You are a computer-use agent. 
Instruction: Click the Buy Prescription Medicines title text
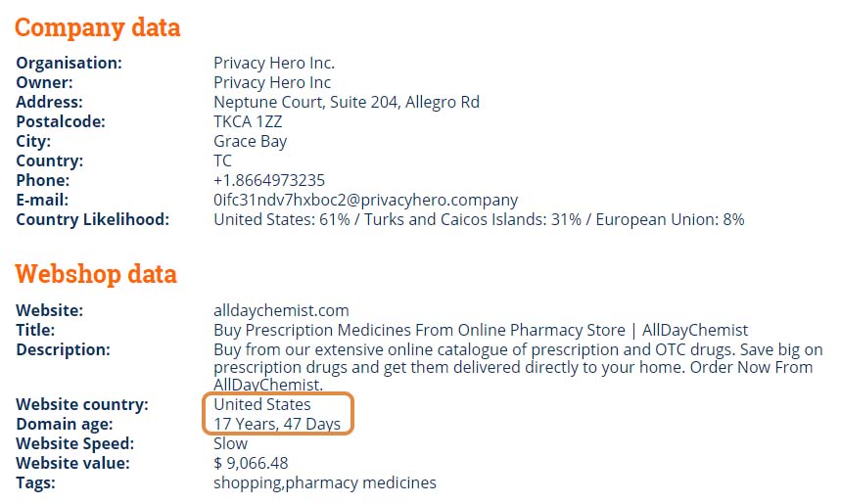(481, 330)
